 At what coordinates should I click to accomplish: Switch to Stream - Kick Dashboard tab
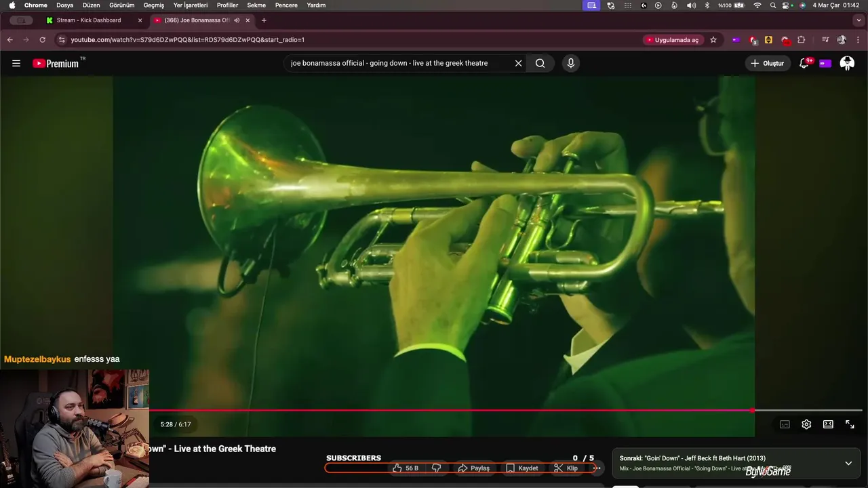tap(88, 20)
